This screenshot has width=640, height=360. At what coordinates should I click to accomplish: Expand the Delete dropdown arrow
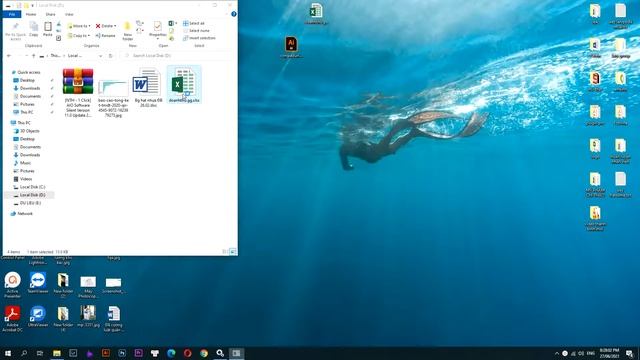click(x=115, y=26)
